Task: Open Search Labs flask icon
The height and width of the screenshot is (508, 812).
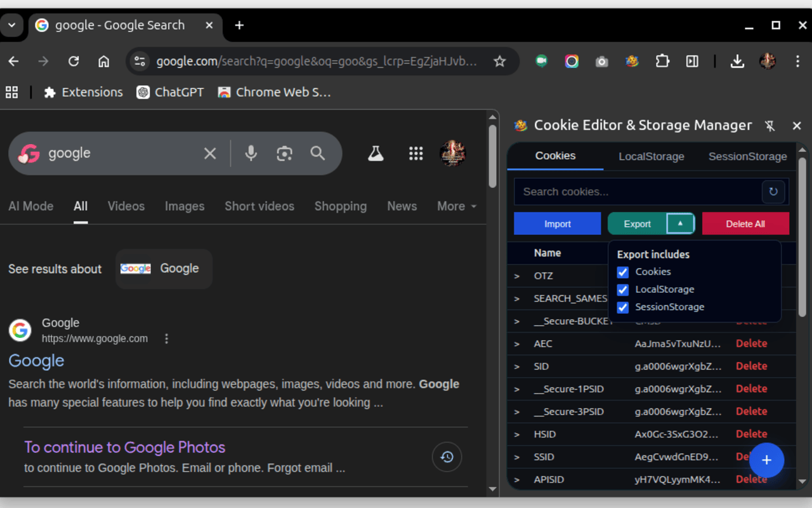Action: [x=376, y=153]
